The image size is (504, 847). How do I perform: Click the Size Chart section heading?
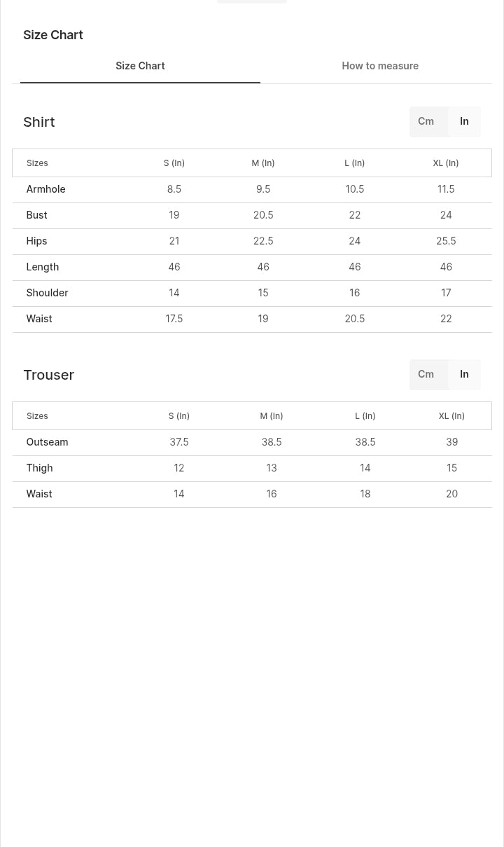coord(53,35)
